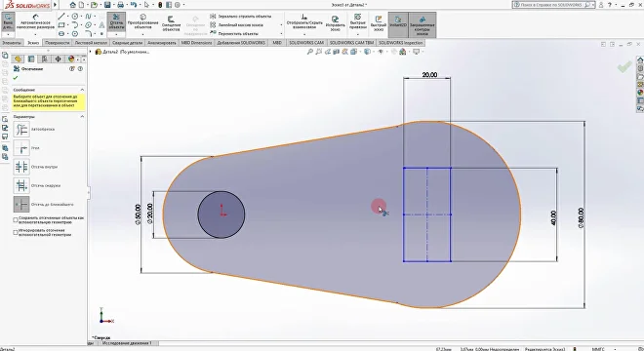Select the Ellipse sketch tool
Screen dimensions: 644x351
[88, 25]
